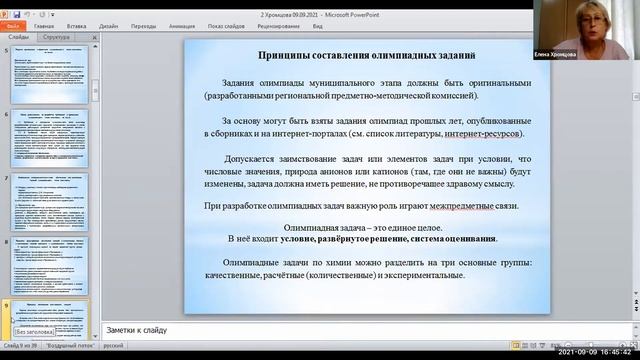Switch to Reading view icon
The height and width of the screenshot is (360, 640).
(533, 346)
